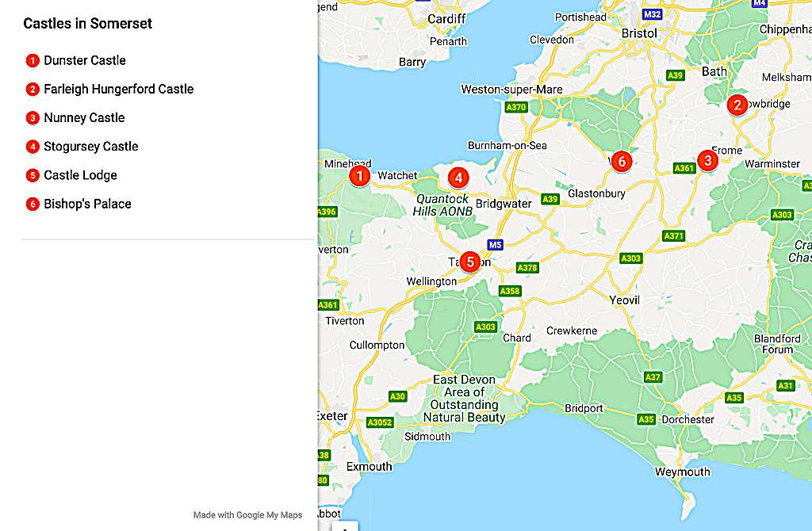Open map marker 4 by Quantock Hills
The image size is (812, 531).
458,178
